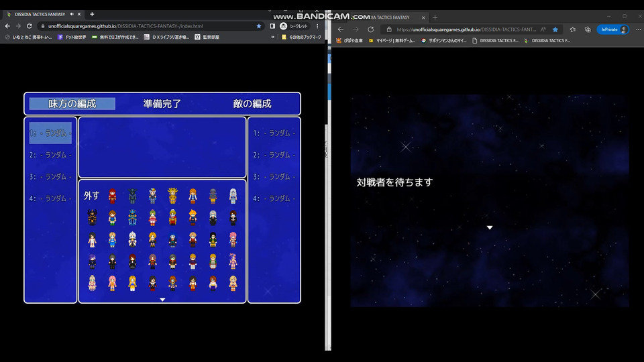Select enemy slot 4 ランダム

(274, 198)
